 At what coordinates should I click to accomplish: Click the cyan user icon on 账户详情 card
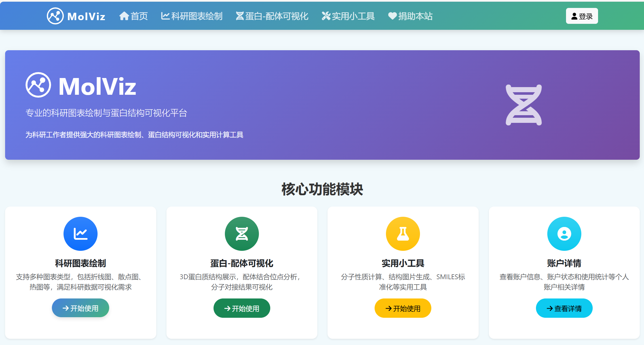click(564, 233)
